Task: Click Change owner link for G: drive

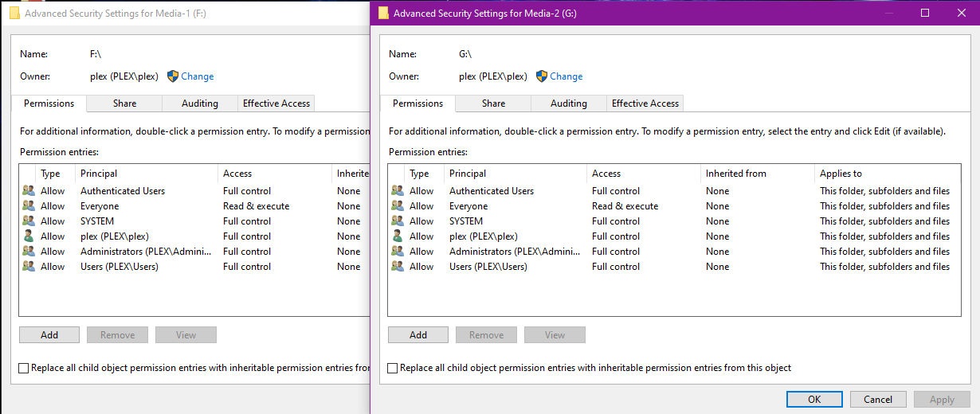Action: tap(566, 76)
